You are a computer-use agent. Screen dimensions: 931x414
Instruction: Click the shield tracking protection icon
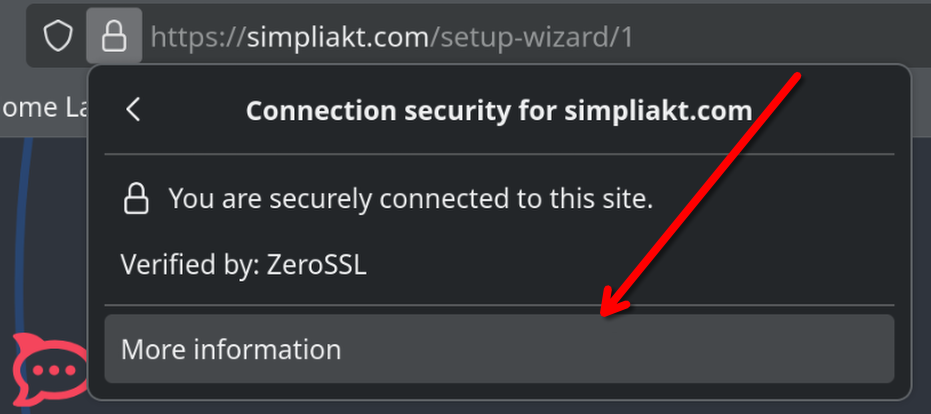(59, 38)
